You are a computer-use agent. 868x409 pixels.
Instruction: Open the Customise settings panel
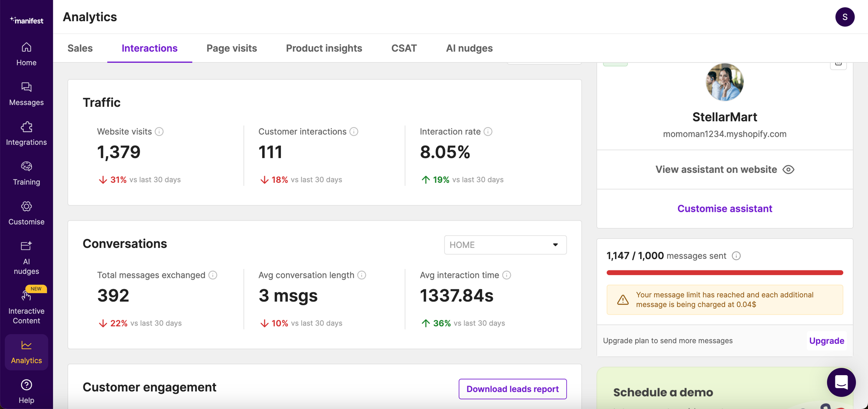26,213
